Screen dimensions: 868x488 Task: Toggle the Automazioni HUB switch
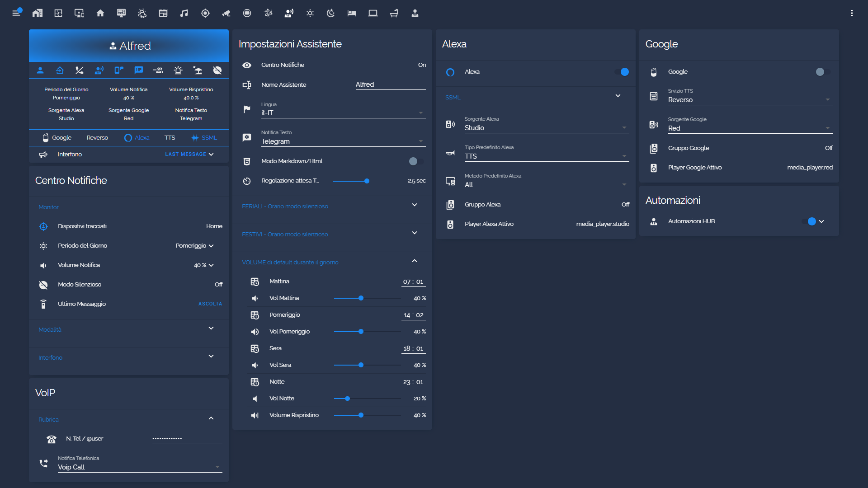point(809,221)
